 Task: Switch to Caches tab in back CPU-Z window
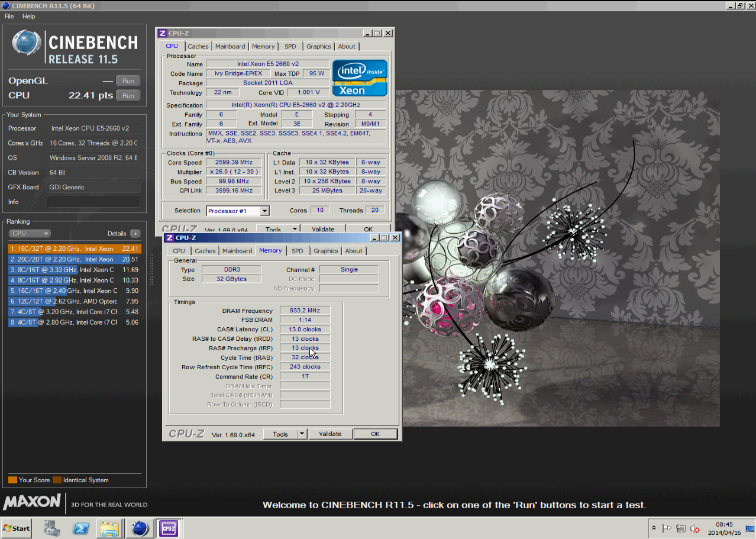click(x=198, y=46)
